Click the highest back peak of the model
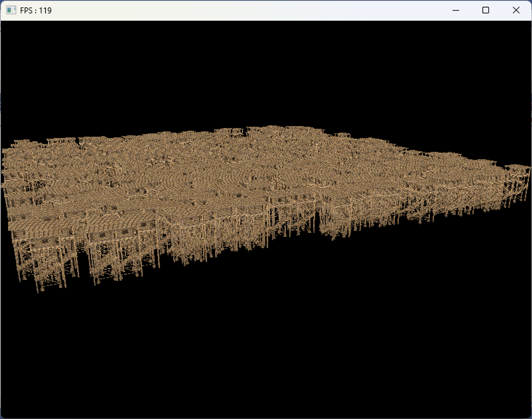532x419 pixels. [271, 128]
